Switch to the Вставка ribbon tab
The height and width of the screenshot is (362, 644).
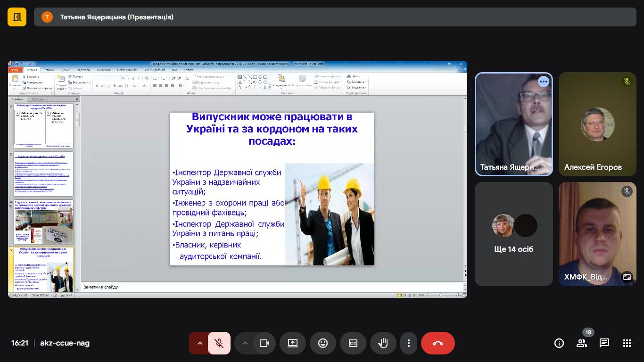49,70
